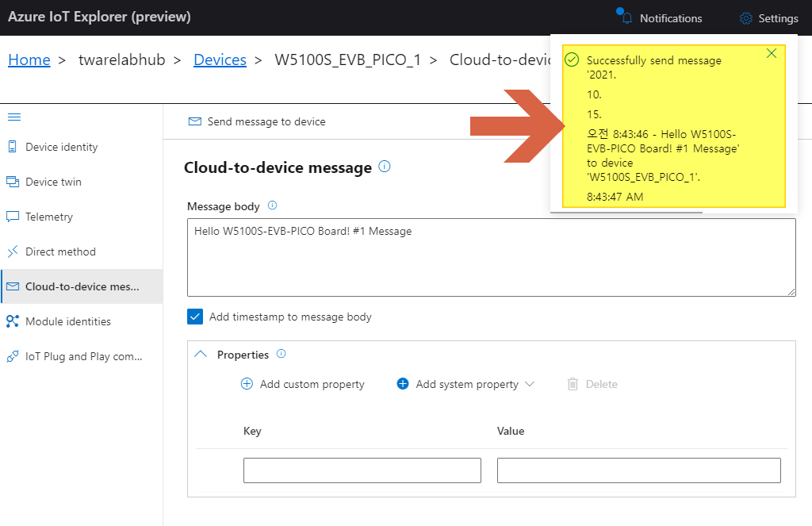
Task: Click the Value column header
Action: click(x=511, y=431)
